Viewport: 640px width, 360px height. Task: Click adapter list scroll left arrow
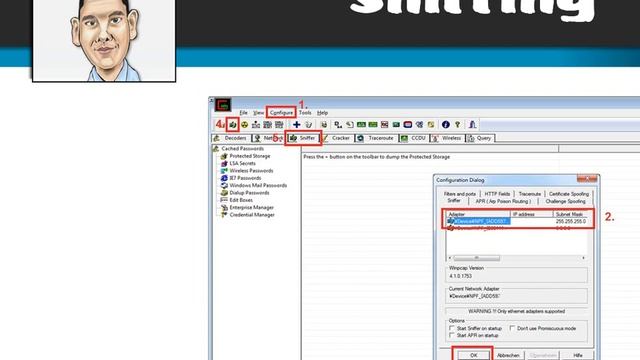point(450,258)
